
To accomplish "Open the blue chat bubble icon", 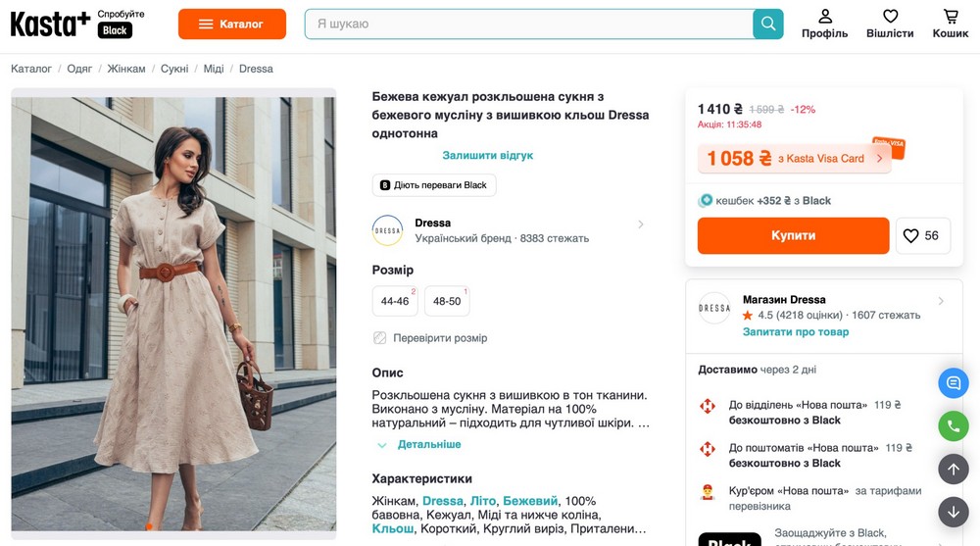I will tap(953, 382).
